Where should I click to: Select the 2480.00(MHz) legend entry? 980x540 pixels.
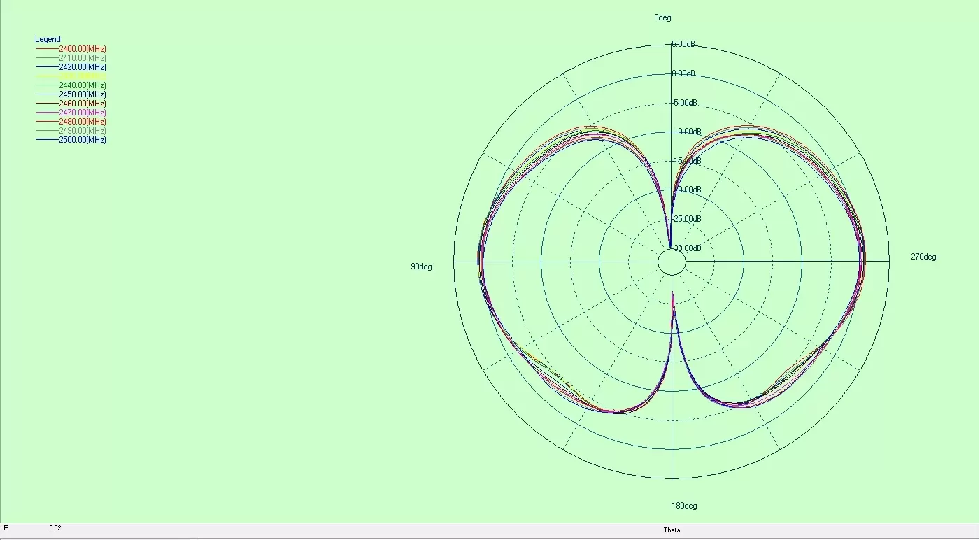82,122
